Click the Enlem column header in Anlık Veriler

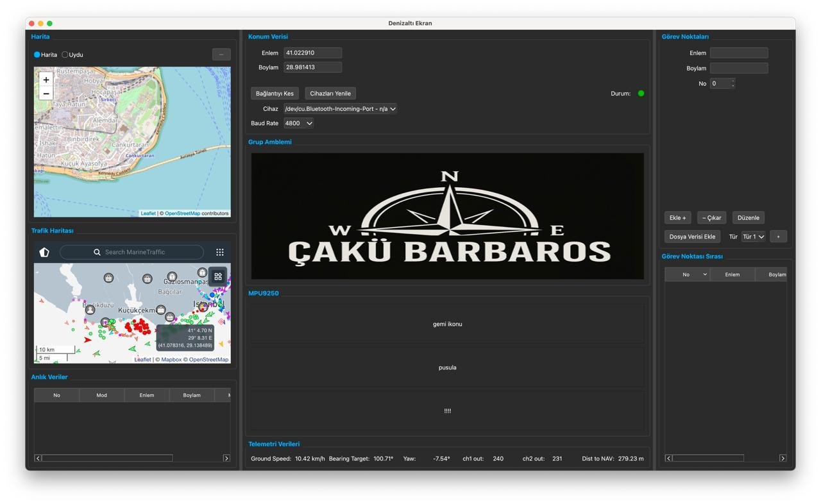(147, 395)
